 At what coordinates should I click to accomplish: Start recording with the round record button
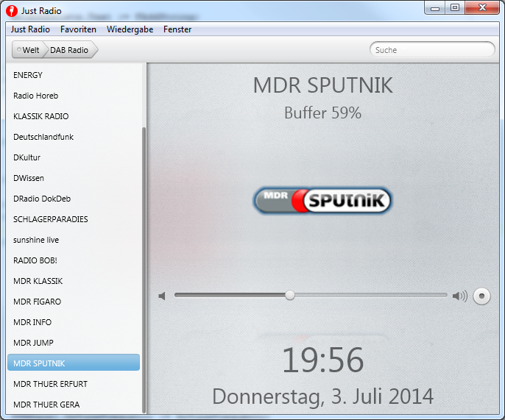(x=481, y=296)
